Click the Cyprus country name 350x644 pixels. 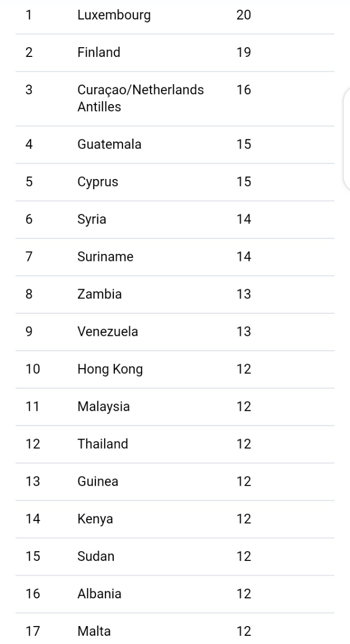pos(97,182)
